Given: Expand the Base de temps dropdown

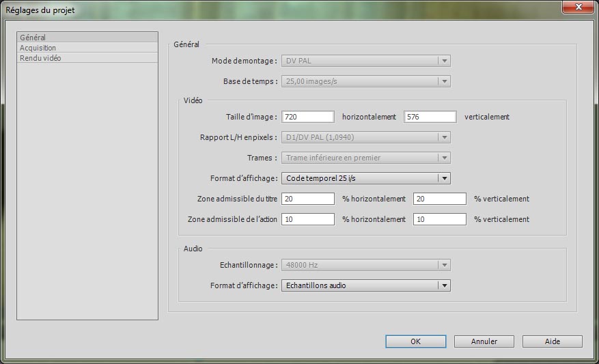Looking at the screenshot, I should tap(366, 81).
